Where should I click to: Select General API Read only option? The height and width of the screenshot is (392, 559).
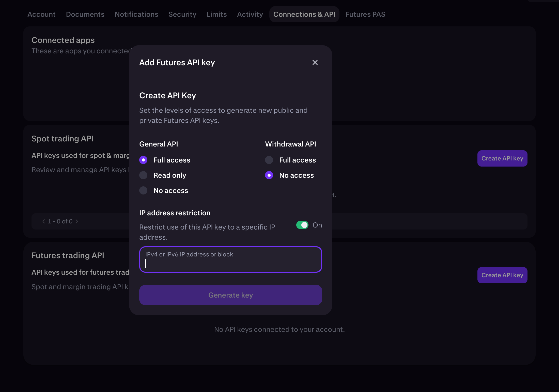tap(143, 175)
